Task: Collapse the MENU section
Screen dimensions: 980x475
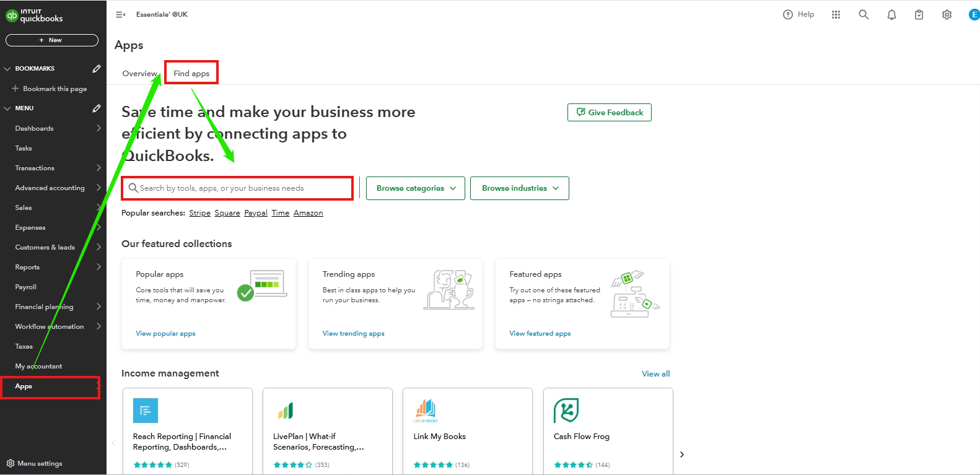Action: click(7, 108)
